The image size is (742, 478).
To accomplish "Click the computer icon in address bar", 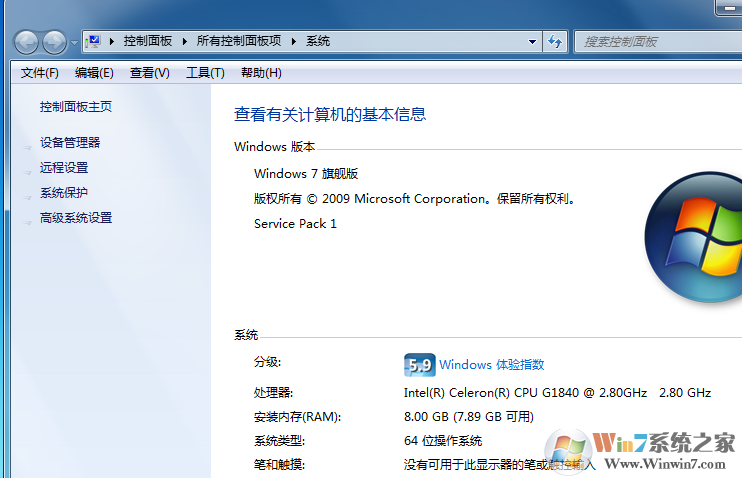I will (x=94, y=41).
